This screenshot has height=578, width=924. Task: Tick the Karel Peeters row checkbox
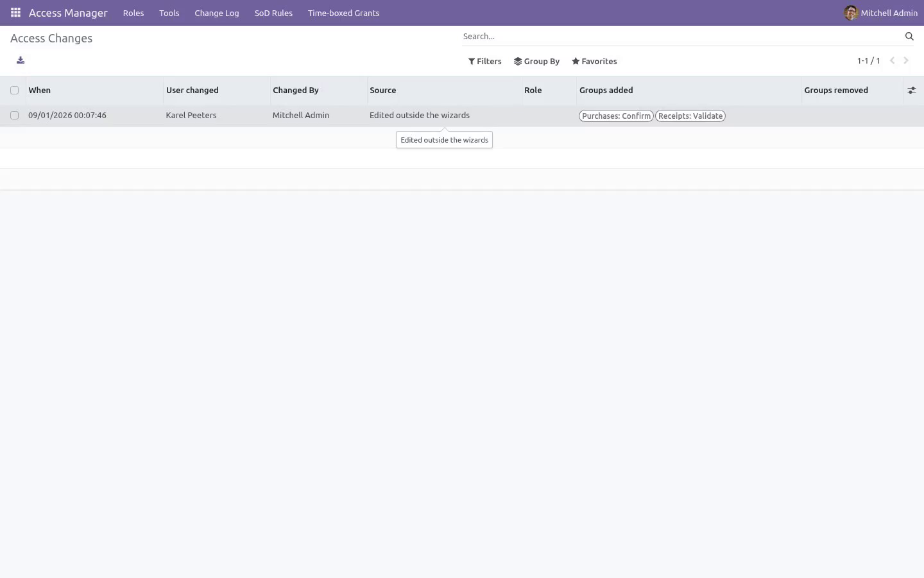coord(14,116)
